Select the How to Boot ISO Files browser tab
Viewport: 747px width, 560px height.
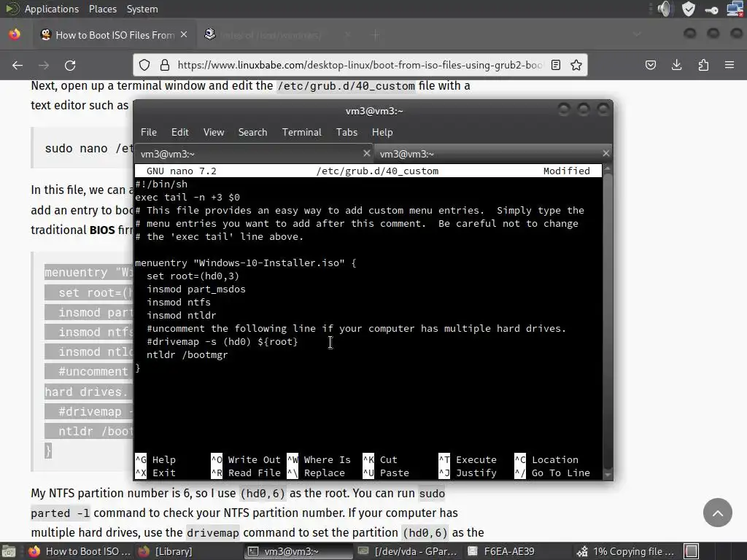pos(115,35)
